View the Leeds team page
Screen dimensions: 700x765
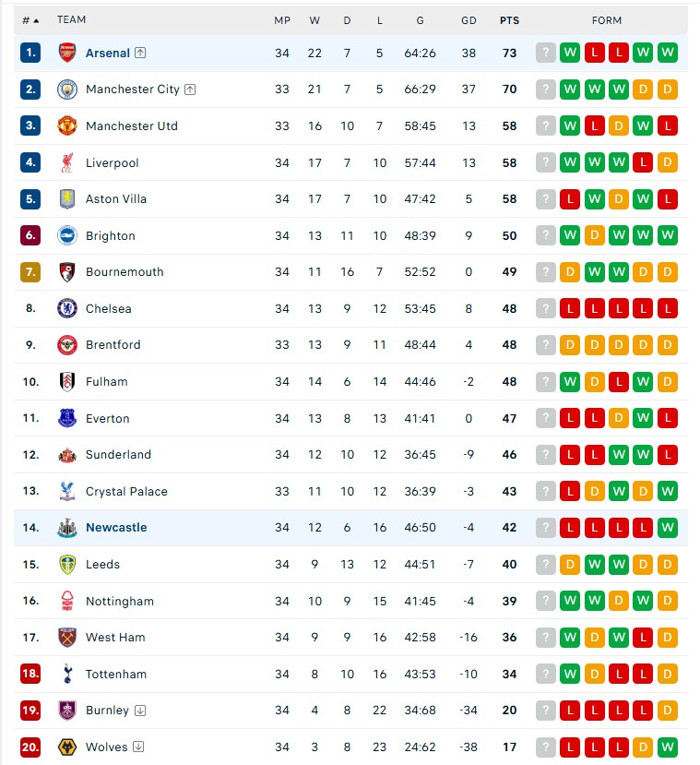102,564
